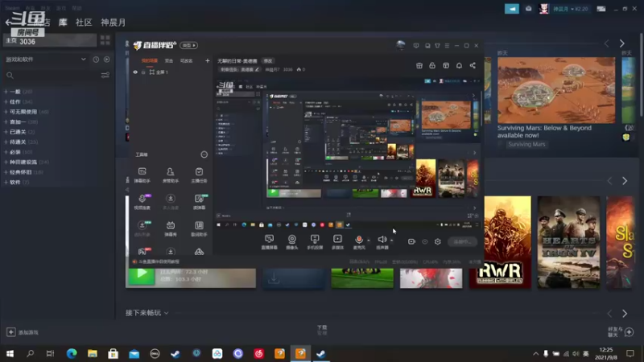Image resolution: width=644 pixels, height=362 pixels.
Task: Click the 修改 button beside stream title
Action: [x=268, y=61]
